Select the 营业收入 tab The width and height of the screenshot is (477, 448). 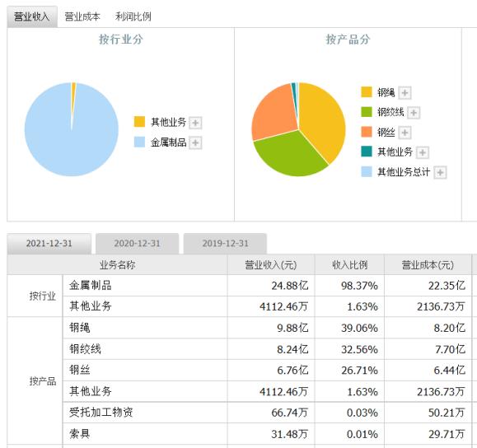point(32,16)
